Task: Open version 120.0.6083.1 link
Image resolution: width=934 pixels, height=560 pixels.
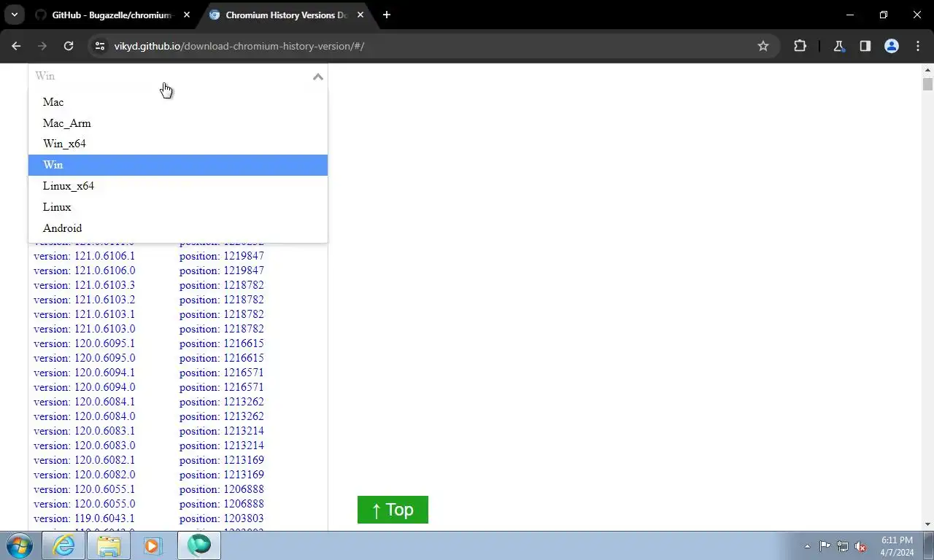Action: tap(84, 431)
